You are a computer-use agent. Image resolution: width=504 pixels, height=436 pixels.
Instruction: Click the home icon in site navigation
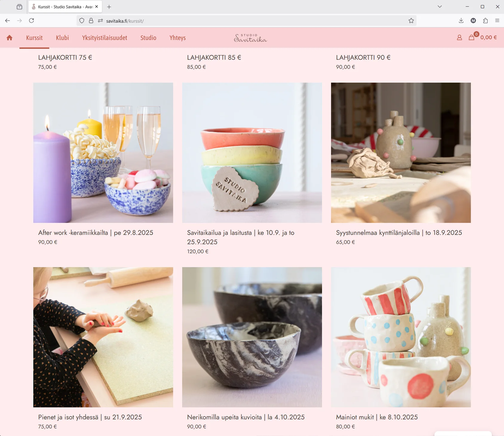(10, 38)
